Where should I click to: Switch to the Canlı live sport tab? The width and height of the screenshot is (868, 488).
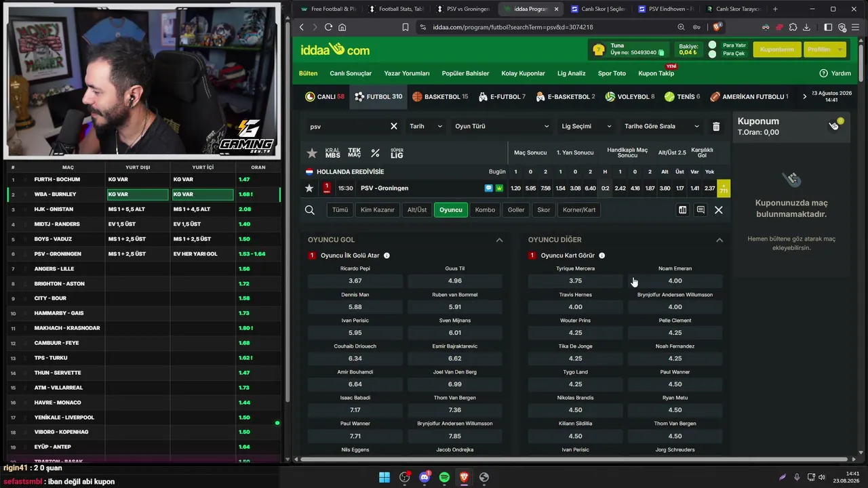(325, 97)
